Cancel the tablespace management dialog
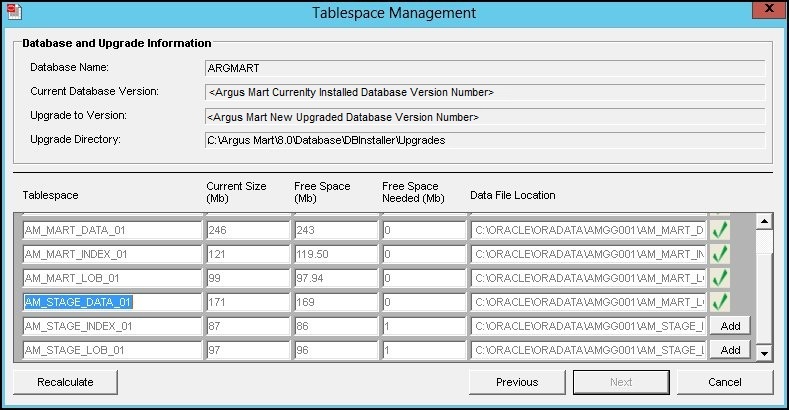 725,382
